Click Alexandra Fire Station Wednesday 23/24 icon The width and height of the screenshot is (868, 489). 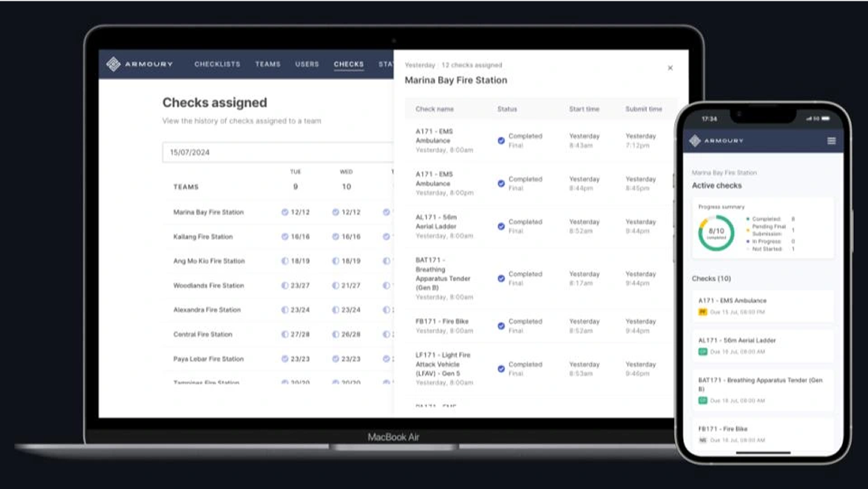pyautogui.click(x=335, y=310)
